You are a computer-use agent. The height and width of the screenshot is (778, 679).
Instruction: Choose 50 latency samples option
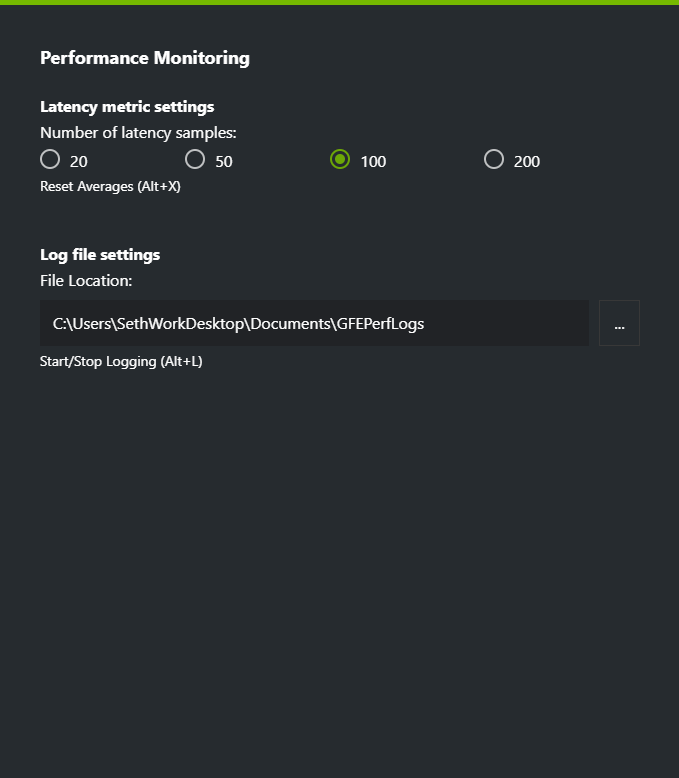(195, 159)
